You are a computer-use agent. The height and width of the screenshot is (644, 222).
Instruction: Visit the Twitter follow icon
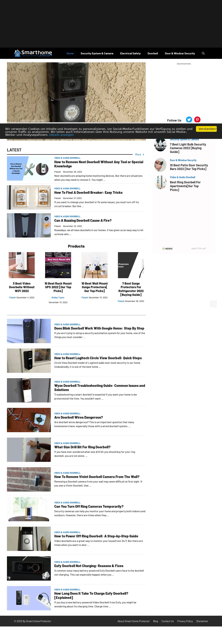coord(189,119)
